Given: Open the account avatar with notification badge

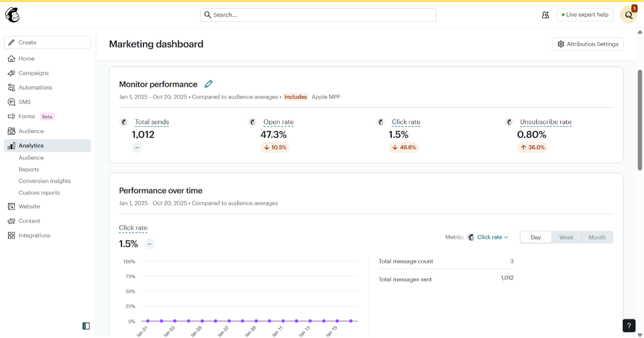Looking at the screenshot, I should pos(628,14).
